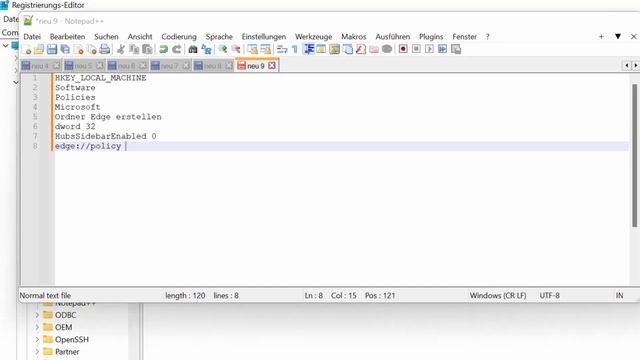Open the Makros menu
The width and height of the screenshot is (640, 360).
tap(353, 37)
